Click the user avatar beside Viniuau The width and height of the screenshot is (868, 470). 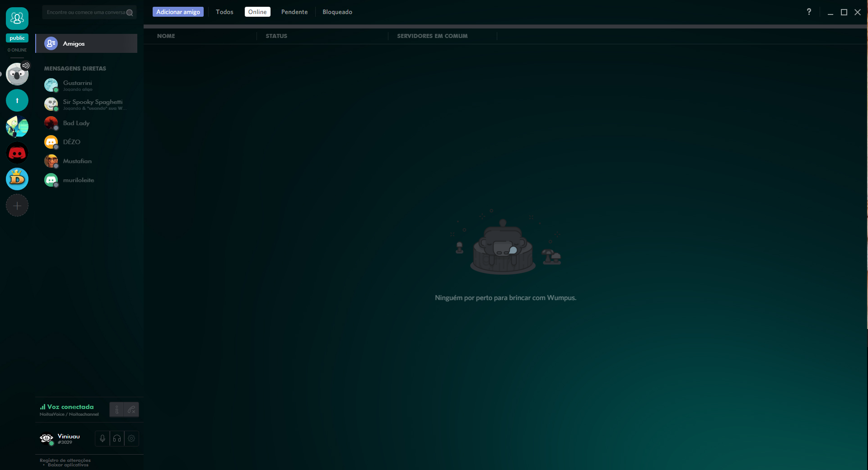47,438
